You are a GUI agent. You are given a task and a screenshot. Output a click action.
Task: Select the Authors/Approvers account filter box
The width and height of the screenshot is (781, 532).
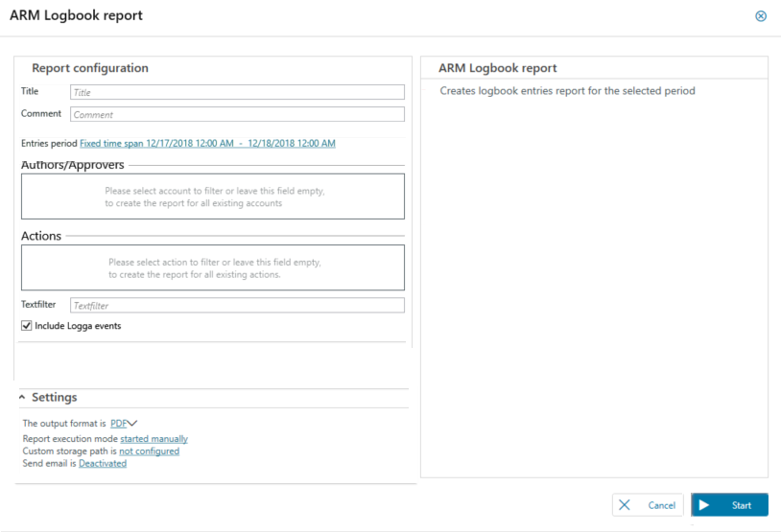click(213, 197)
